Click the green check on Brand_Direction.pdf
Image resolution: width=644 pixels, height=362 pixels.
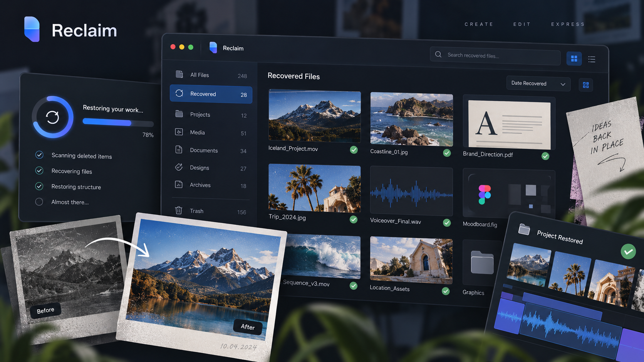coord(545,156)
